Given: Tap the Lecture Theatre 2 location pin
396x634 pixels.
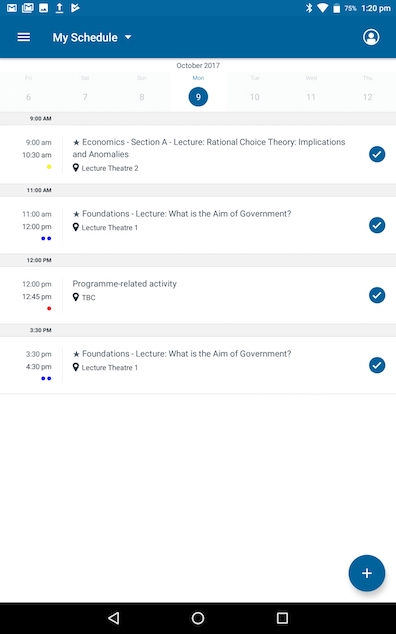Looking at the screenshot, I should pos(76,168).
